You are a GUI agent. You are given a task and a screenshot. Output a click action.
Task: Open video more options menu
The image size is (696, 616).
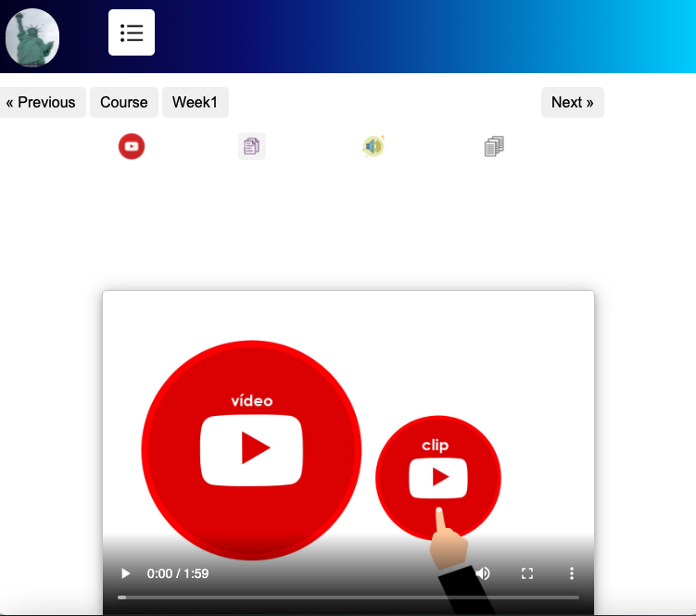pyautogui.click(x=572, y=573)
